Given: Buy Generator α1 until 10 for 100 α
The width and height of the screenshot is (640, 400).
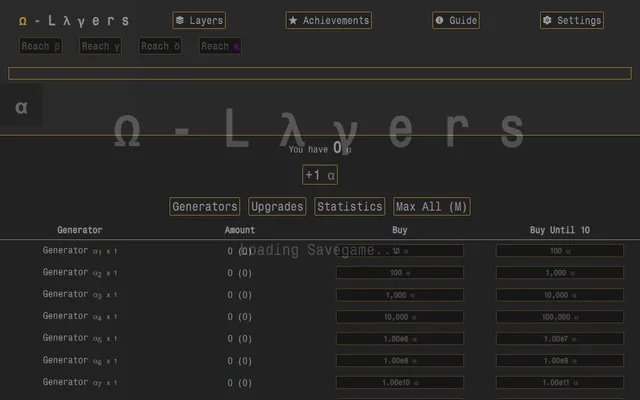Looking at the screenshot, I should click(x=560, y=251).
